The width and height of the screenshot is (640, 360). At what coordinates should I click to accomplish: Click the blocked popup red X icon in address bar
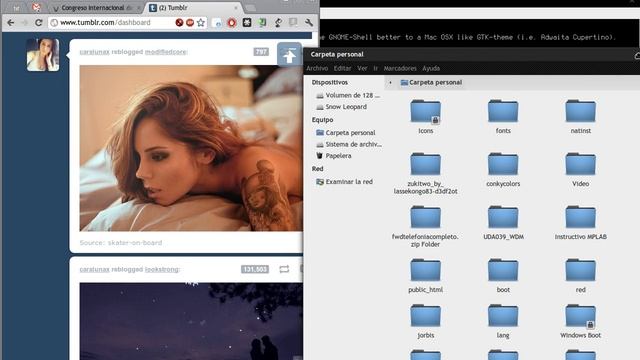(179, 22)
